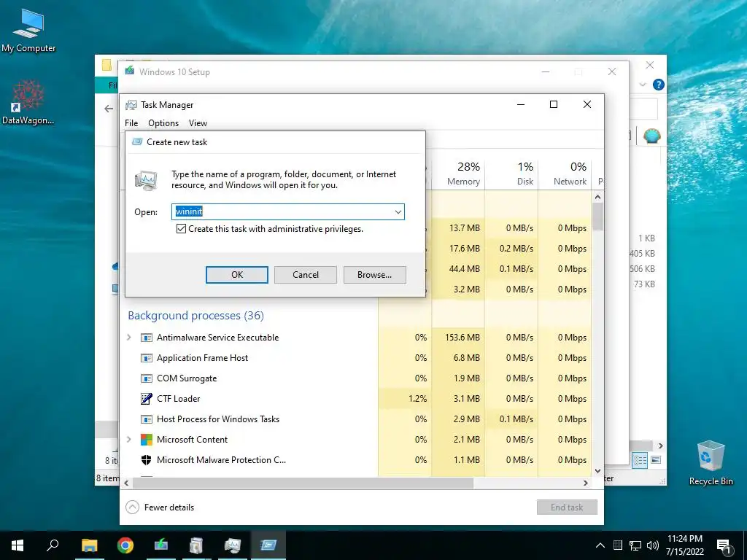Click scroll right arrow under process list
The image size is (747, 560).
(x=586, y=483)
